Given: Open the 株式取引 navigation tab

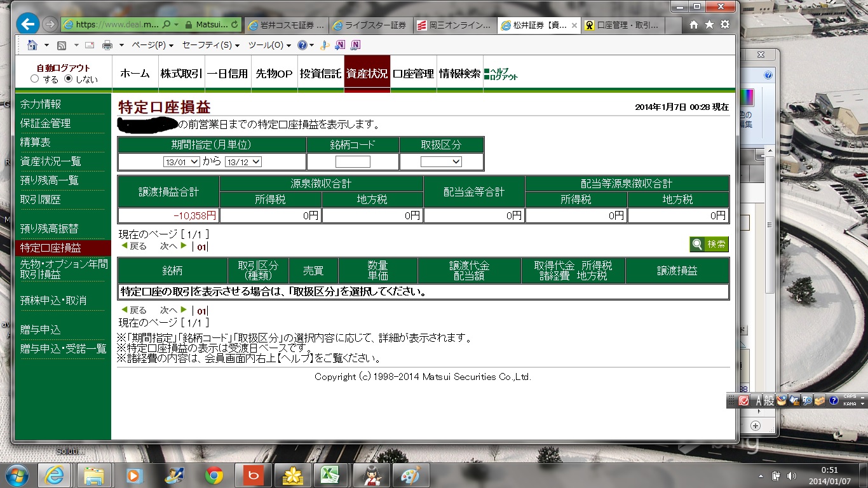Looking at the screenshot, I should (x=182, y=74).
